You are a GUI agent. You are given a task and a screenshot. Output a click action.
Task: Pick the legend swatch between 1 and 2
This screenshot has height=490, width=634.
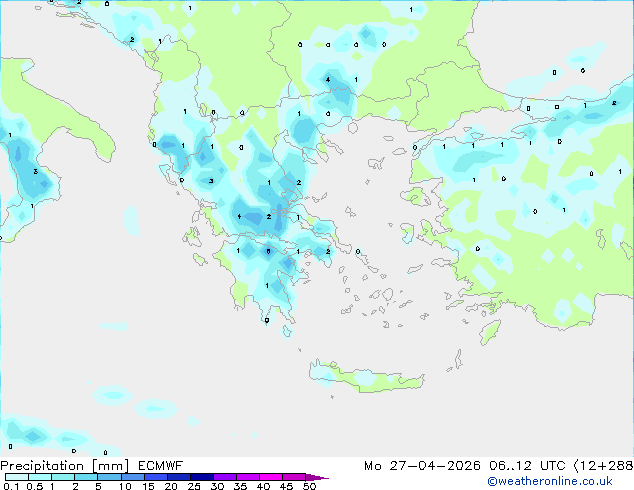point(63,477)
